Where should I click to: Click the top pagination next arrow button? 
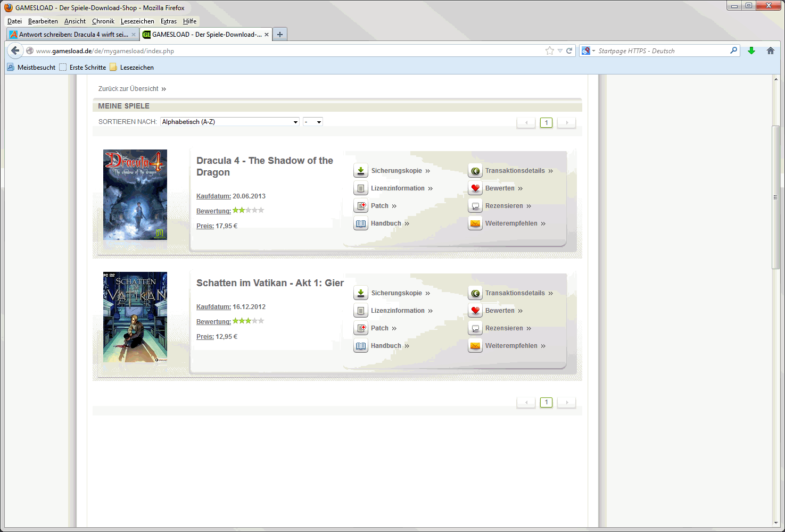pos(567,123)
